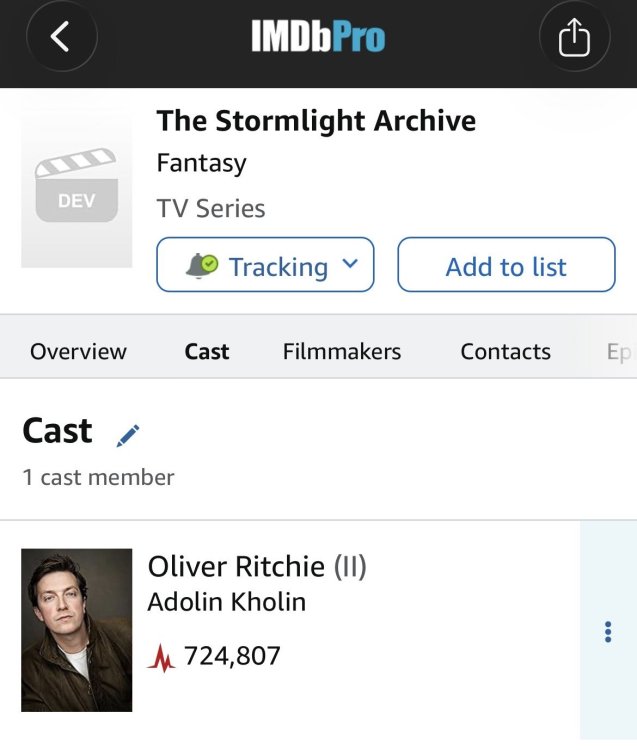
Task: Expand the Tracking dropdown chevron
Action: [350, 264]
